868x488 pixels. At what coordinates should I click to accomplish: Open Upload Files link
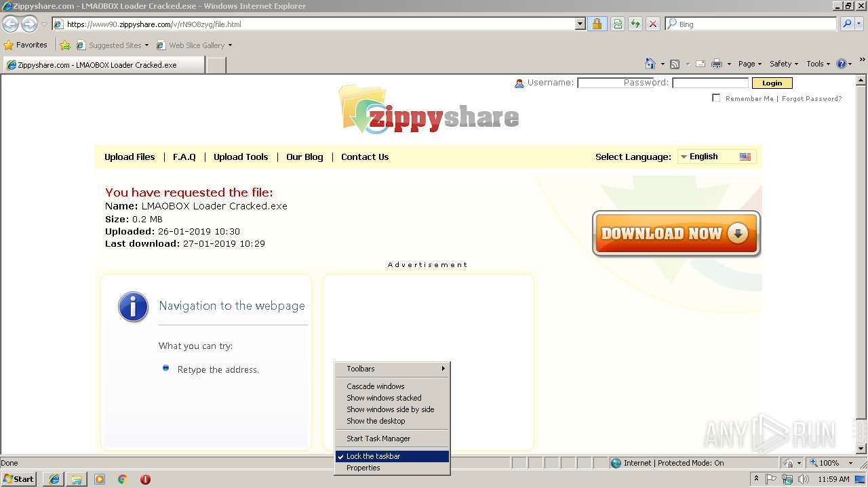130,157
